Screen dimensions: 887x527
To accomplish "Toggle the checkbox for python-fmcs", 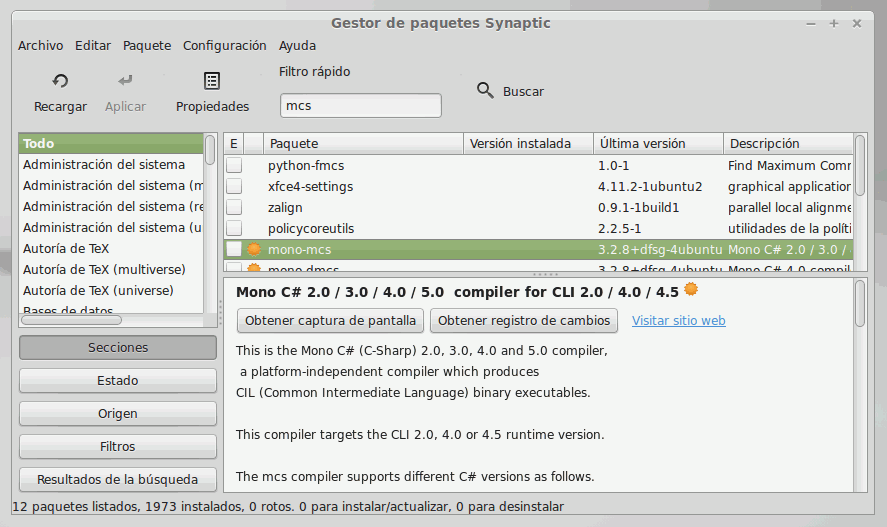I will [x=234, y=165].
